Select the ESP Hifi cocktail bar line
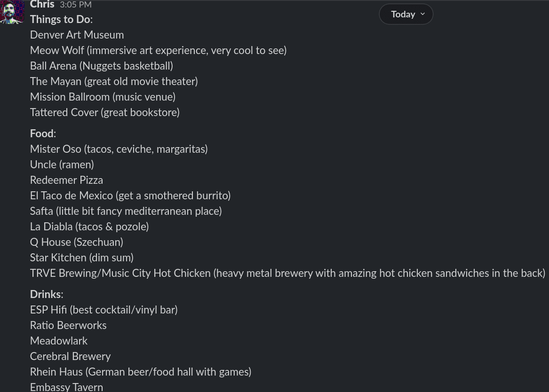 (x=103, y=310)
